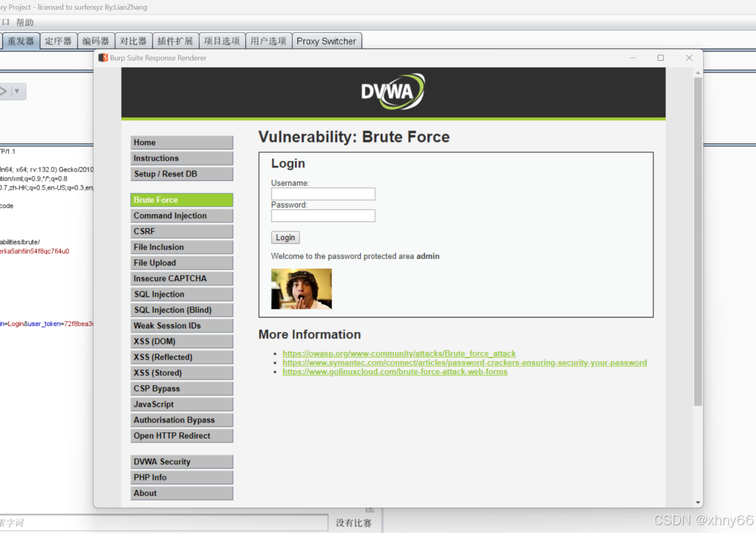The height and width of the screenshot is (533, 756).
Task: Open the 对比器 tab
Action: (x=133, y=41)
